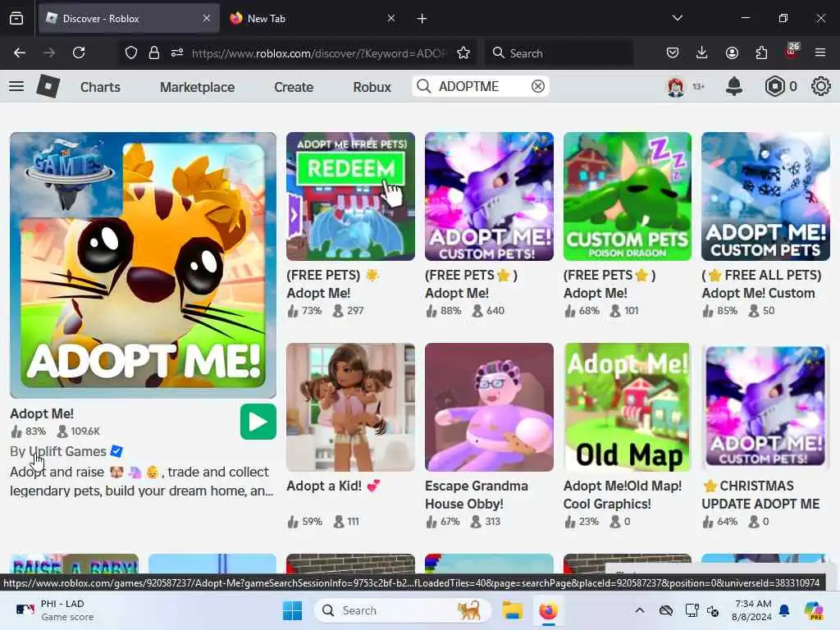Open the Firefox application menu
The width and height of the screenshot is (840, 630).
click(820, 53)
